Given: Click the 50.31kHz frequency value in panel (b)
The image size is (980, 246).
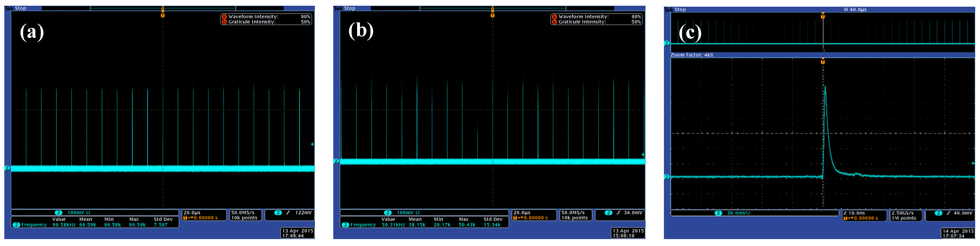Looking at the screenshot, I should coord(393,225).
